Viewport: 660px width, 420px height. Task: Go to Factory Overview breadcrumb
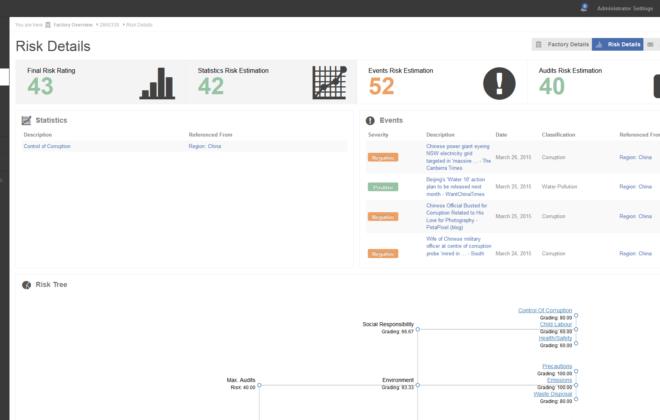pos(73,25)
